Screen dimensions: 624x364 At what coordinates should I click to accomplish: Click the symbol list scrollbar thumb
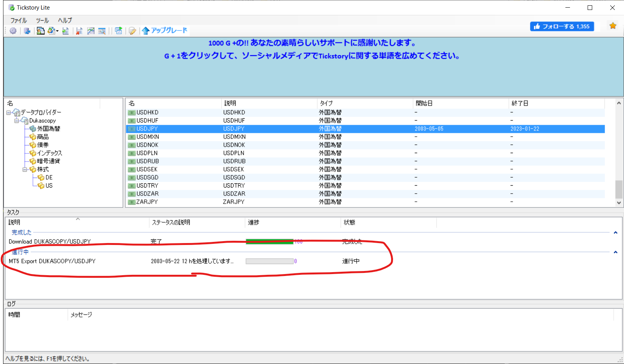pos(619,189)
